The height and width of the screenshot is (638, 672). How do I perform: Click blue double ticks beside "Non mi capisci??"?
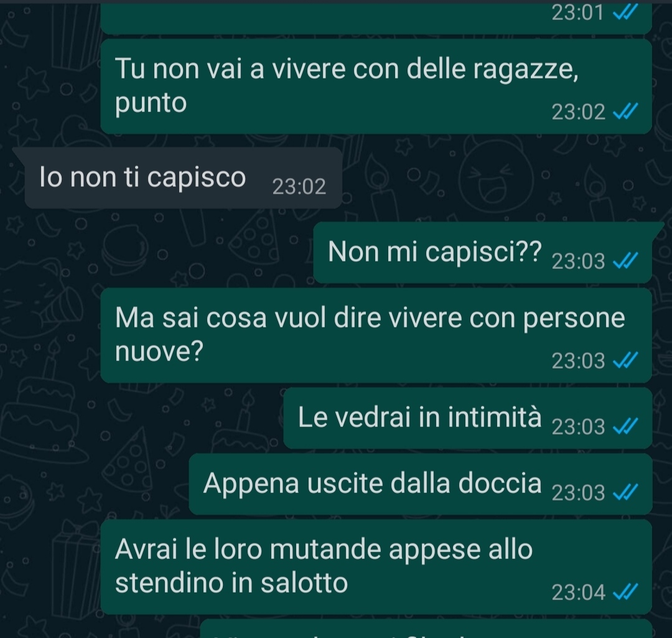tap(626, 261)
